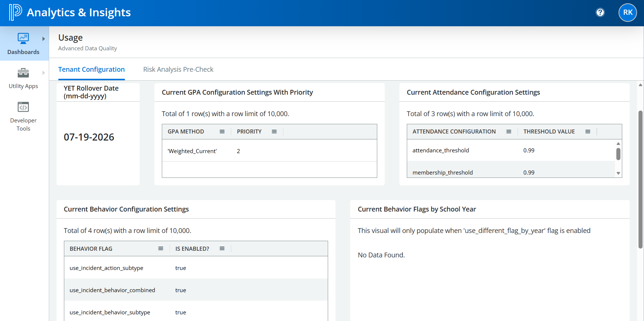This screenshot has width=644, height=321.
Task: Click the Attendance Configuration column menu icon
Action: [509, 132]
